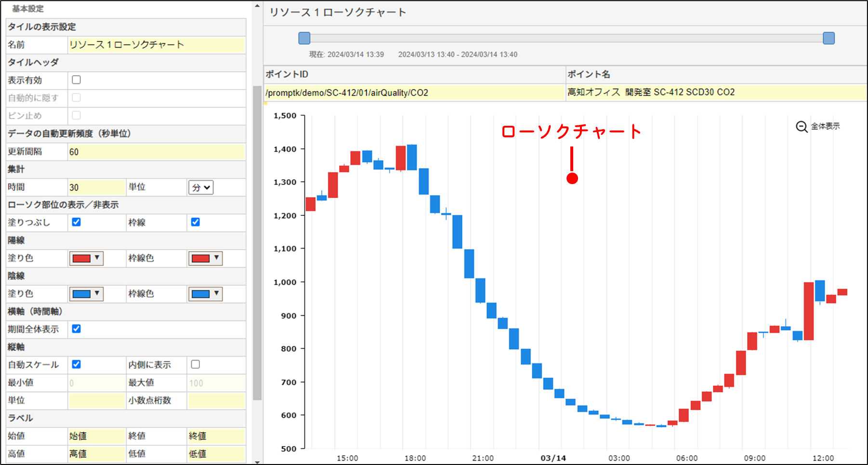Disable the 自動スケール checkbox

pos(76,365)
